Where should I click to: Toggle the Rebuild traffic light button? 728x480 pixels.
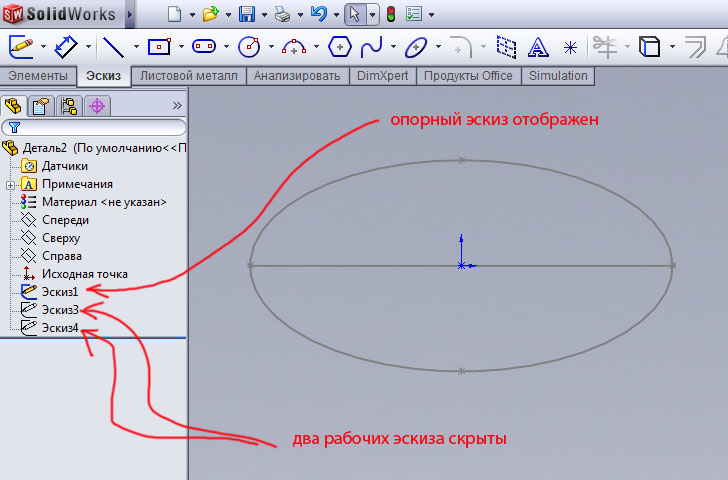coord(390,15)
